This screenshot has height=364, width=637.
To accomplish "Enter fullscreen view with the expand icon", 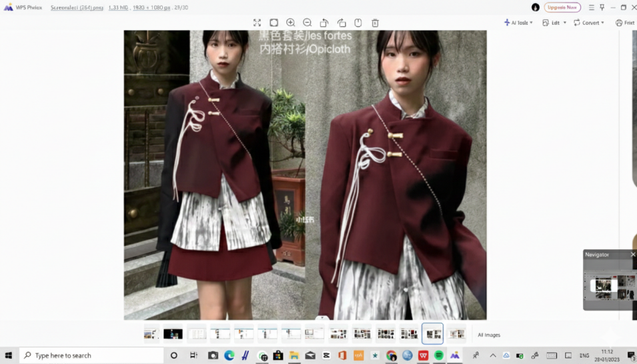I will (x=257, y=23).
